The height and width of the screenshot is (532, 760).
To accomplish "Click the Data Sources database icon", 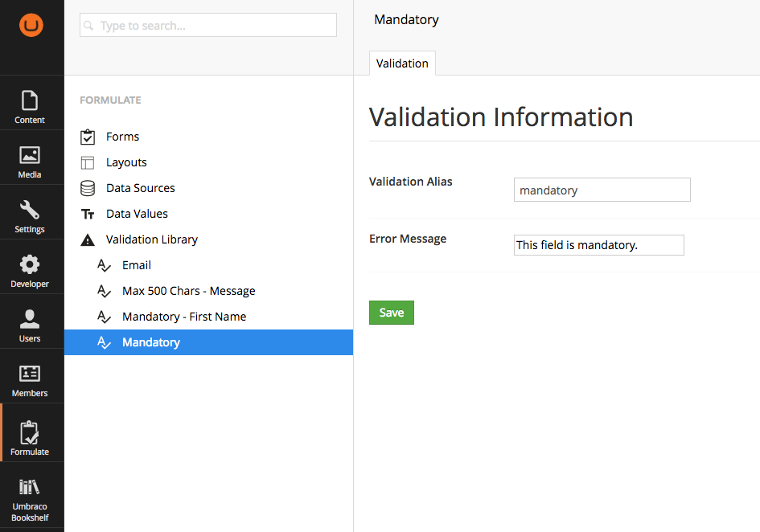I will 88,188.
